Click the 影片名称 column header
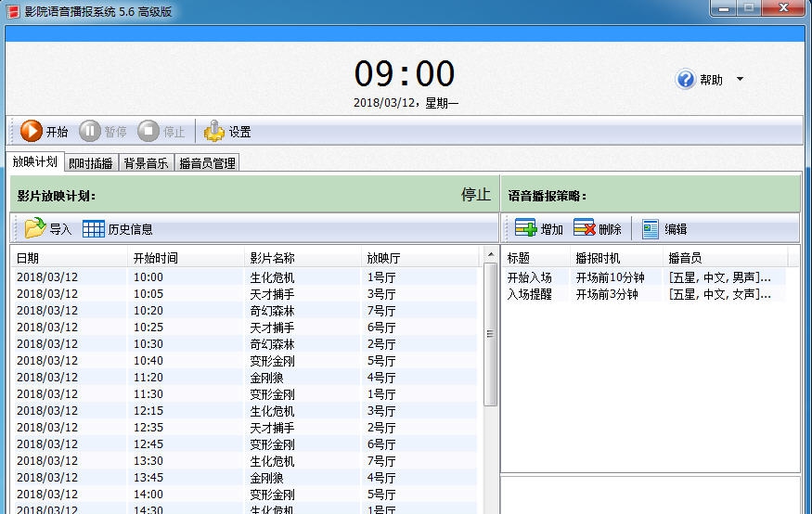Image resolution: width=812 pixels, height=514 pixels. pos(303,258)
